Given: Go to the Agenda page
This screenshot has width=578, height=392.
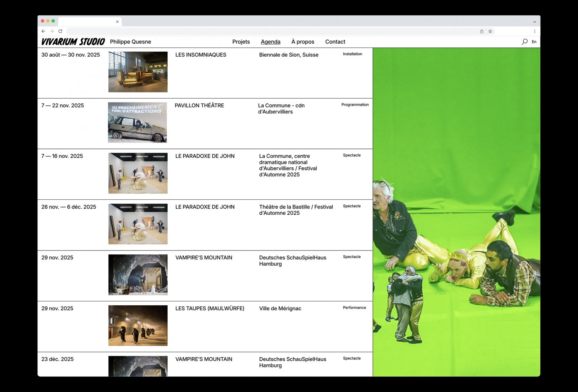Looking at the screenshot, I should pos(271,42).
